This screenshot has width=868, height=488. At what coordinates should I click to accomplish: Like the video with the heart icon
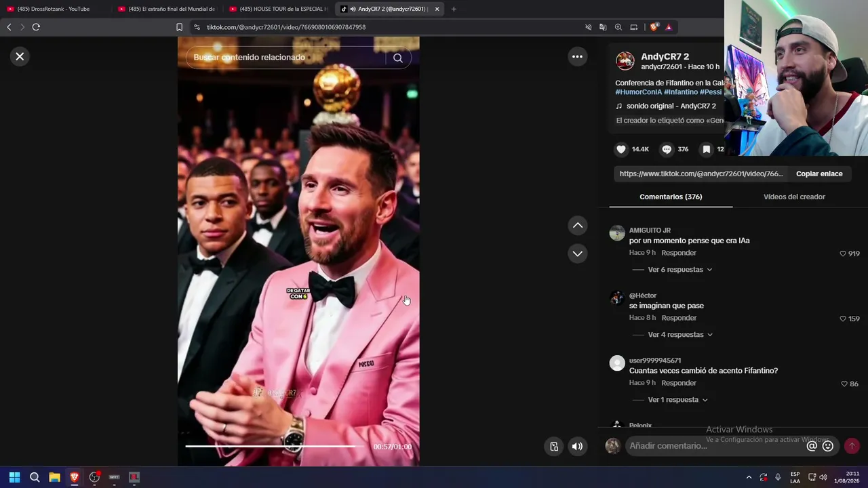pos(621,149)
